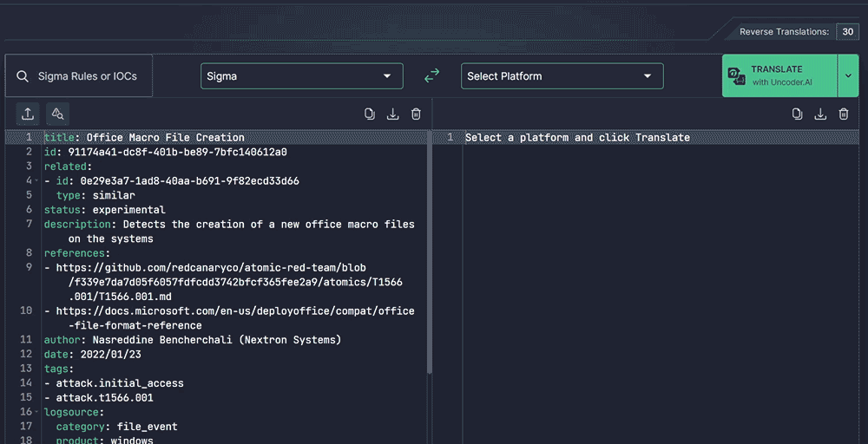The image size is (868, 444).
Task: Open the Select Platform dropdown
Action: click(x=562, y=76)
